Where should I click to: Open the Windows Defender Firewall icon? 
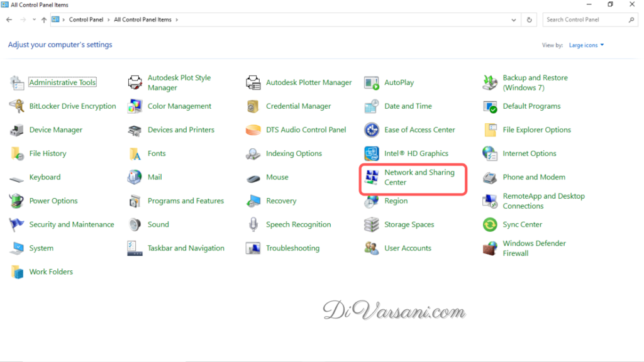[490, 248]
